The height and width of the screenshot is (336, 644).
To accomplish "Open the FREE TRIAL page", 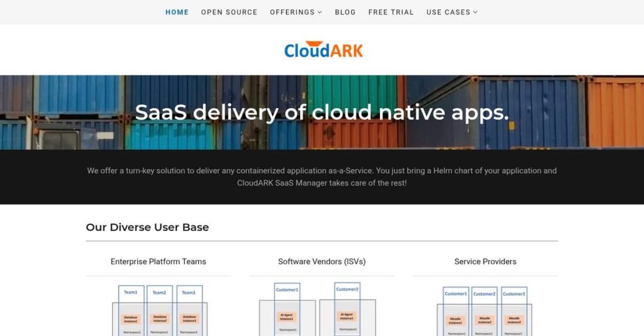I will coord(391,13).
